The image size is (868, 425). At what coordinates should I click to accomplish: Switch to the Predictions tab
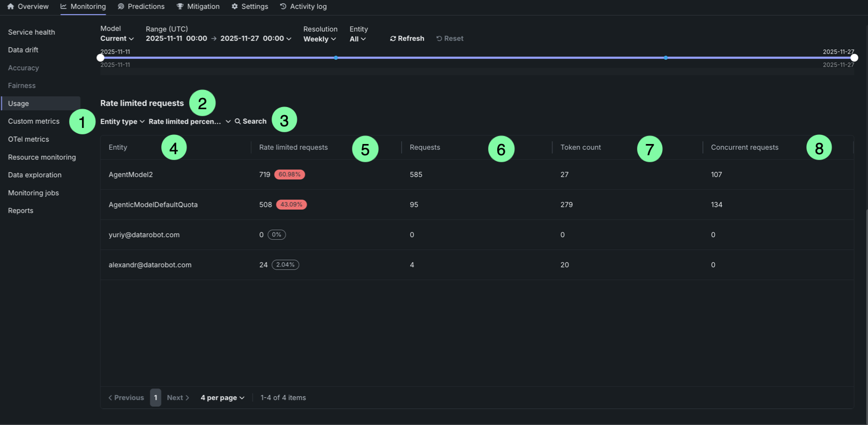(x=141, y=6)
